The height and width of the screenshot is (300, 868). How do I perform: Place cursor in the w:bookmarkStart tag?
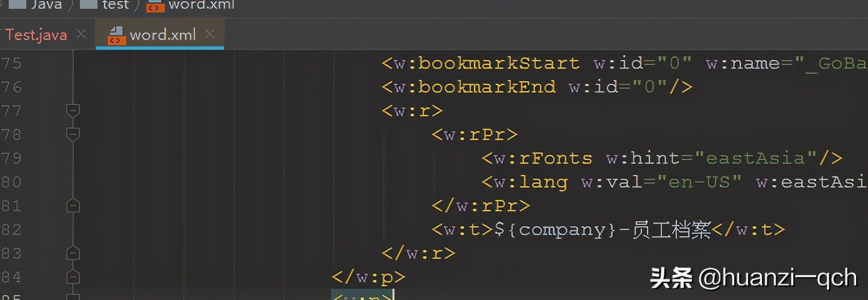point(481,63)
